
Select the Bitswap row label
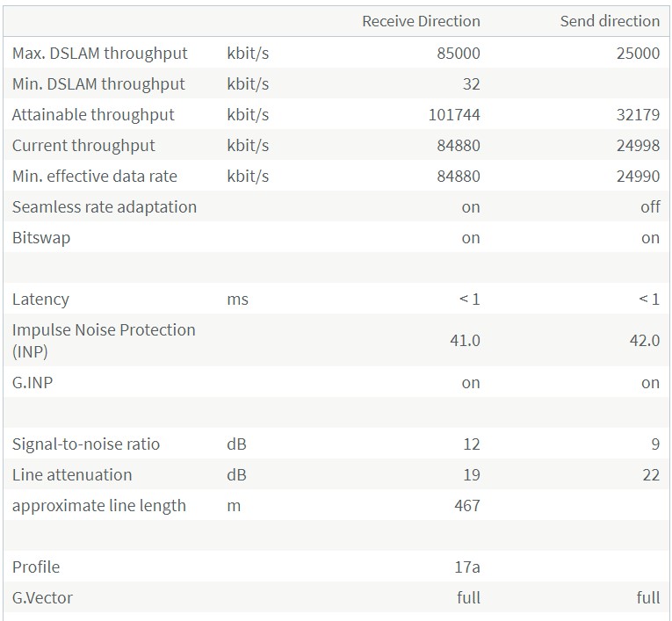41,238
